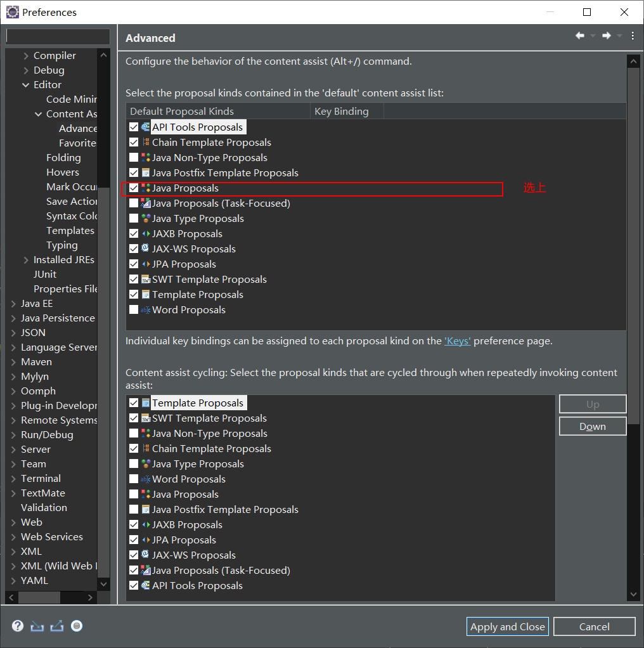Viewport: 644px width, 648px height.
Task: Go forward with the right arrow icon
Action: point(607,36)
